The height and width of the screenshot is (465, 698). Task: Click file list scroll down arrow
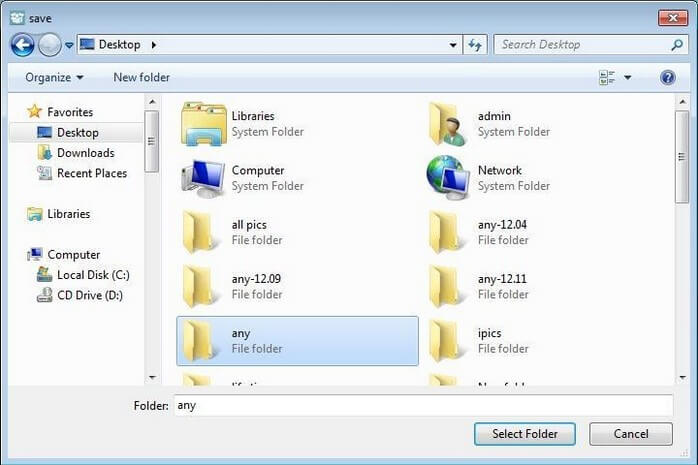point(682,378)
